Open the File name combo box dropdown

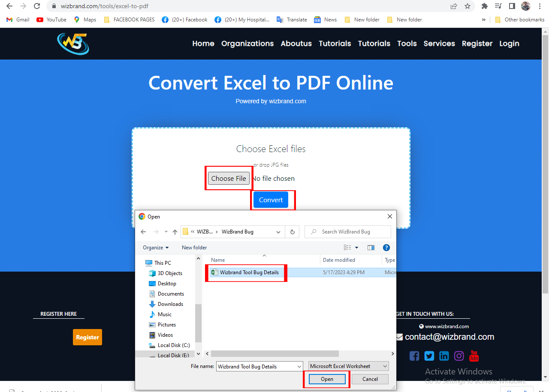[299, 366]
